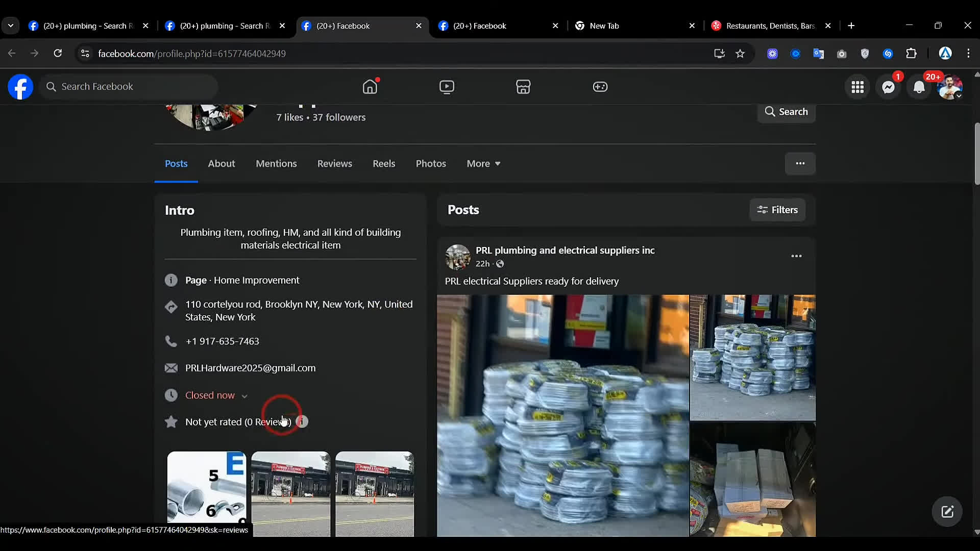The image size is (980, 551).
Task: Open the post's three-dot options menu
Action: pyautogui.click(x=796, y=256)
